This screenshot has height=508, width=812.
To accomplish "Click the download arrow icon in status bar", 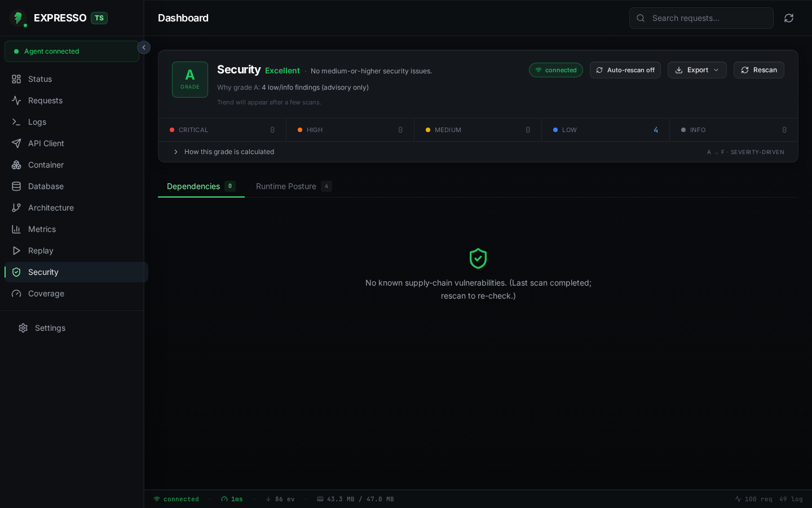I will click(x=268, y=499).
